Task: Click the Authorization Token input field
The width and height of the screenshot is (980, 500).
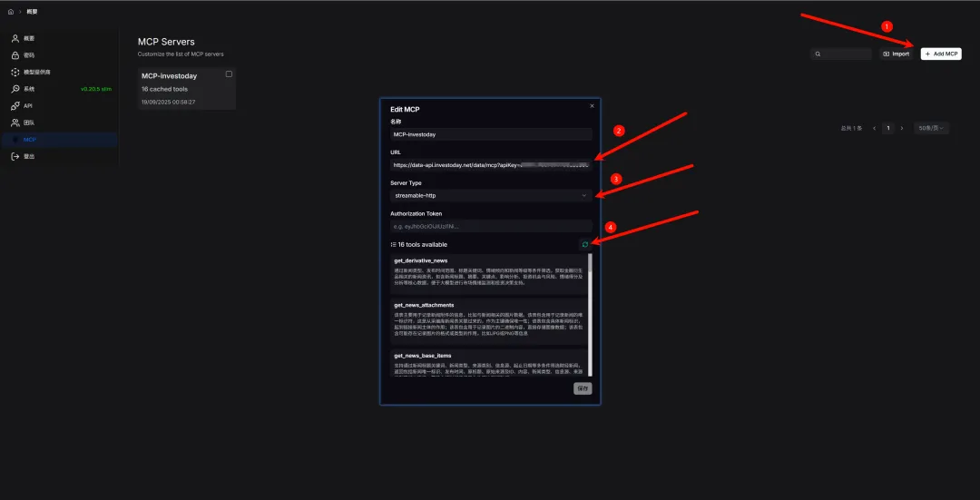Action: 491,226
